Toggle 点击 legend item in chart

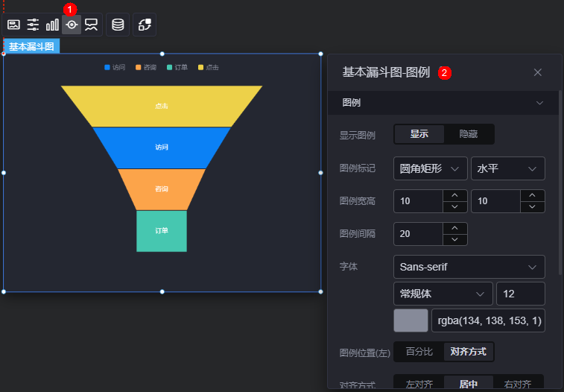point(209,67)
